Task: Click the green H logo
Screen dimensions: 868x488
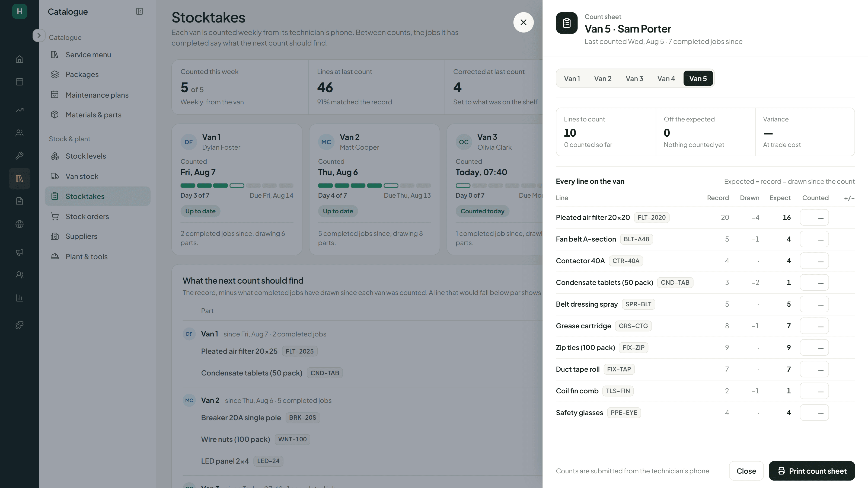Action: [20, 11]
